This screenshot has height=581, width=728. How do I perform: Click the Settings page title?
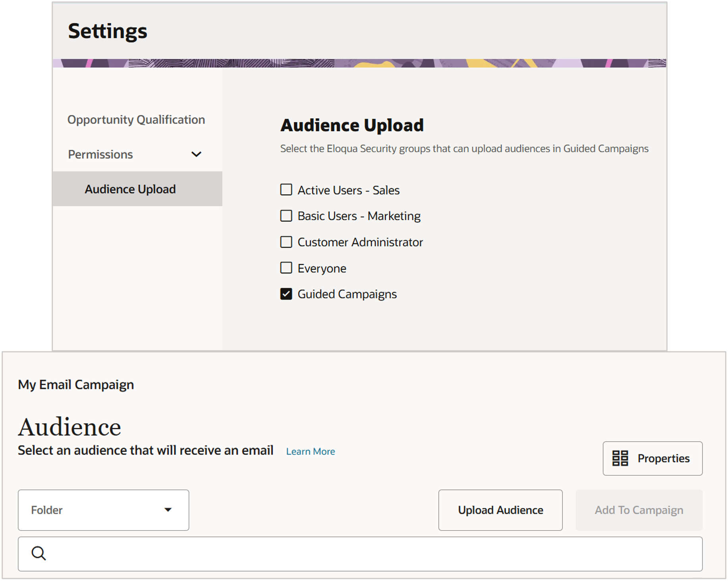[108, 31]
